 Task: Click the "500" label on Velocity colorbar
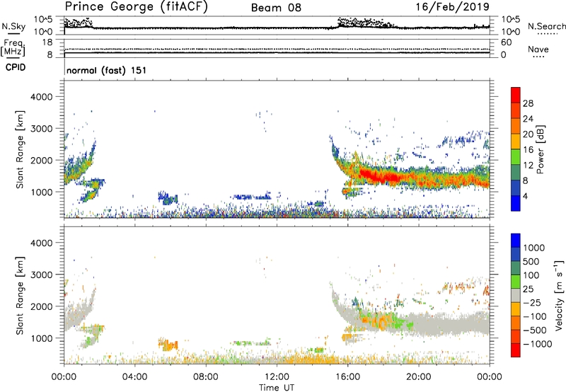(531, 261)
